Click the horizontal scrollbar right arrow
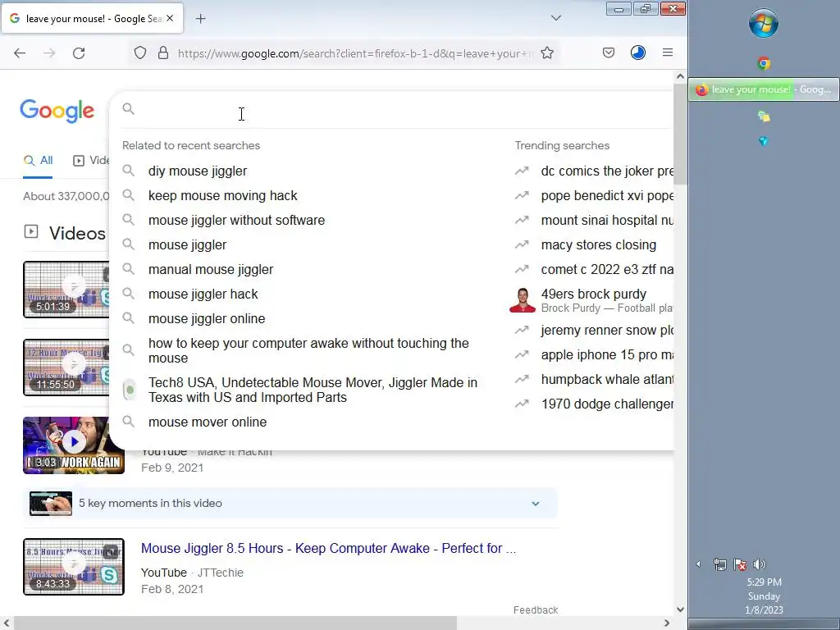This screenshot has height=630, width=840. [667, 623]
